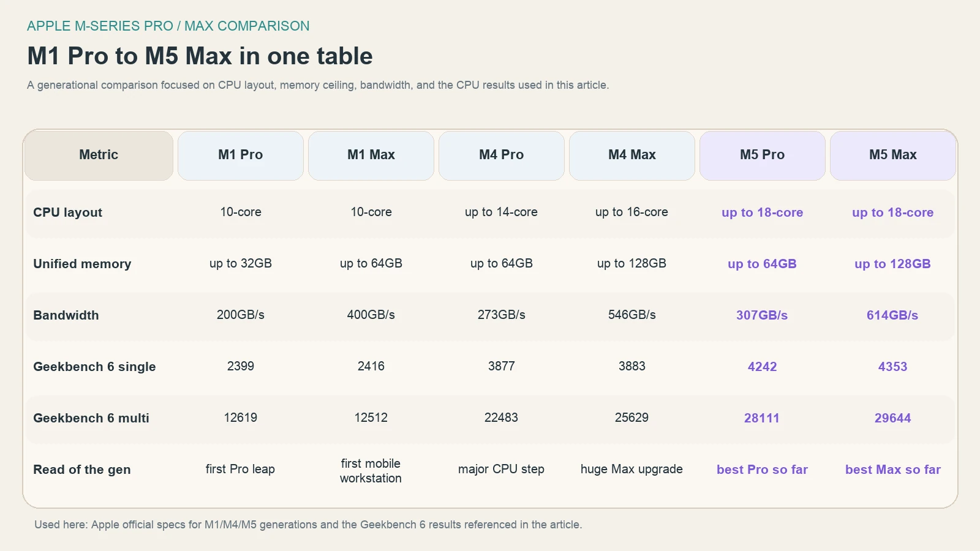Click the Geekbench 6 multi row label
Viewport: 980px width, 551px height.
91,418
